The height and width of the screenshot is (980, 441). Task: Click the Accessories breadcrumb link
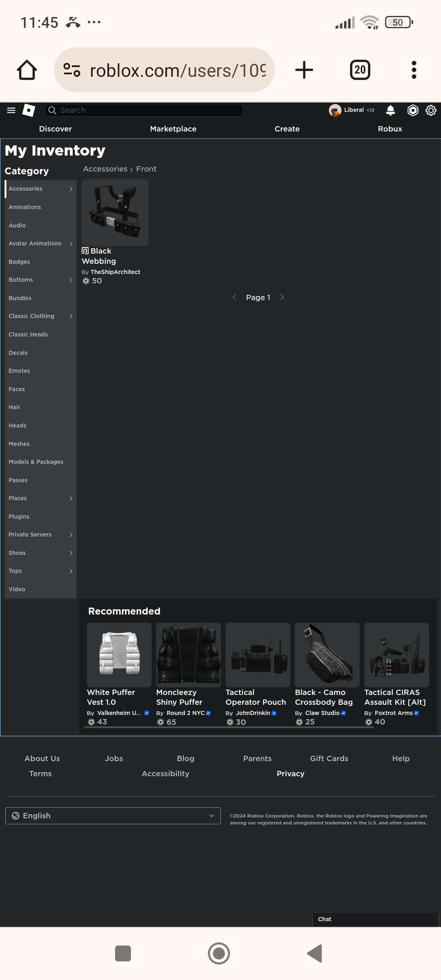pyautogui.click(x=105, y=169)
